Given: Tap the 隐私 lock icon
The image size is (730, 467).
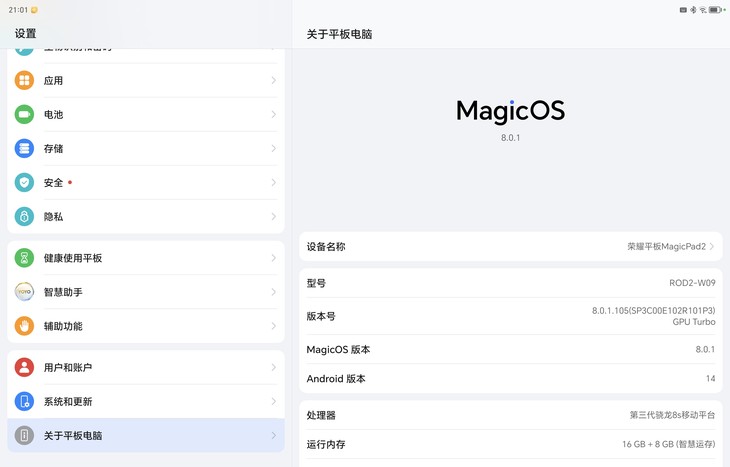Looking at the screenshot, I should (24, 217).
